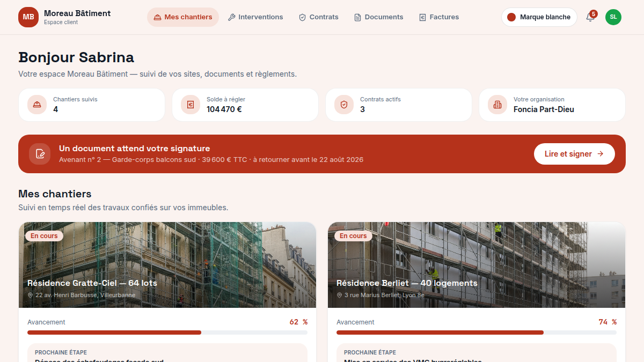Click the helmet icon in Mes chantiers tab
Image resolution: width=644 pixels, height=362 pixels.
(157, 17)
